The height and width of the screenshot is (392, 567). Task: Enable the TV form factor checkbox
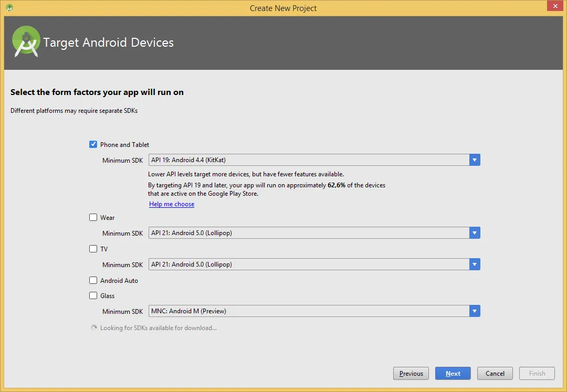pyautogui.click(x=93, y=249)
